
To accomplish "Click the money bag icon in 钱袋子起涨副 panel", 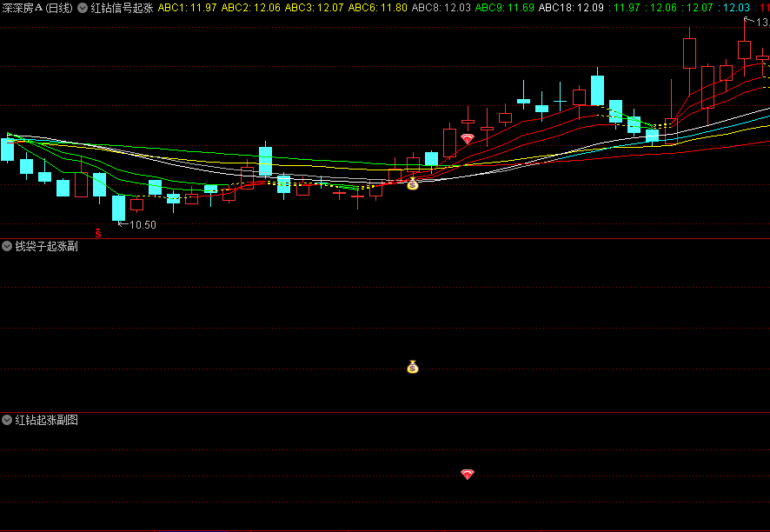I will point(413,367).
